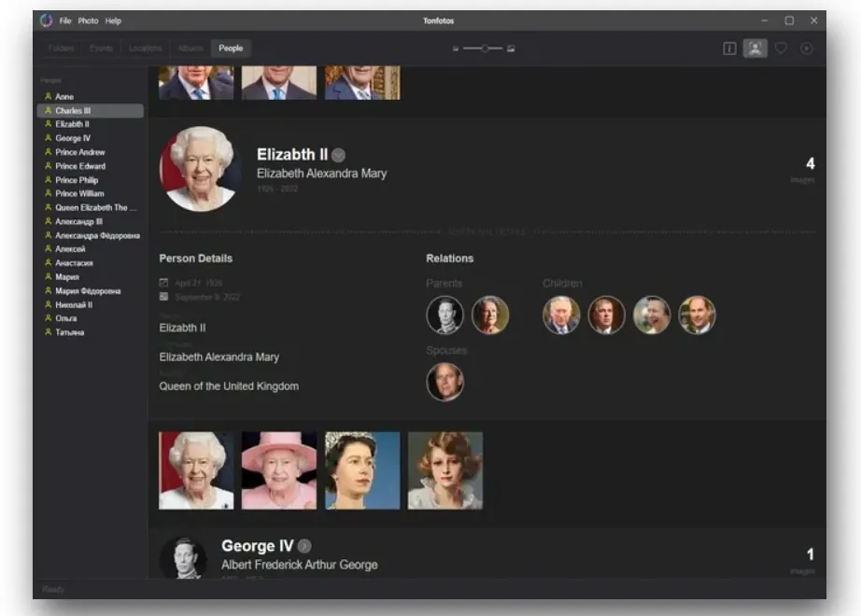Open the Photo menu
The image size is (861, 616).
click(88, 21)
